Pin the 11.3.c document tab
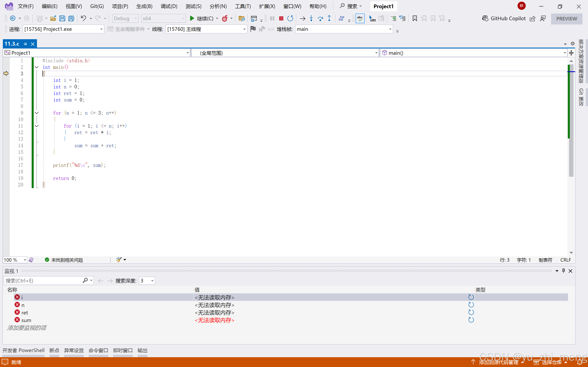588x367 pixels. click(x=25, y=44)
